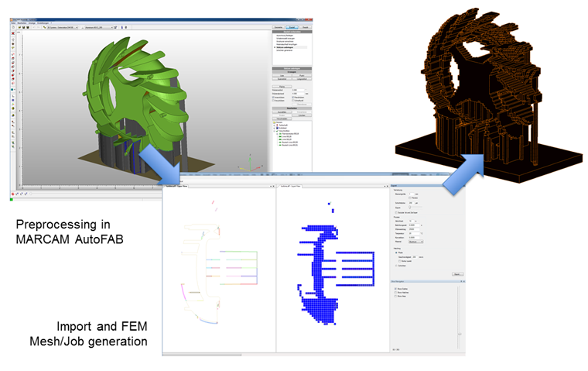Open the machine selection dropdown in AutoFAB's toolbar
The image size is (588, 371).
coord(62,27)
